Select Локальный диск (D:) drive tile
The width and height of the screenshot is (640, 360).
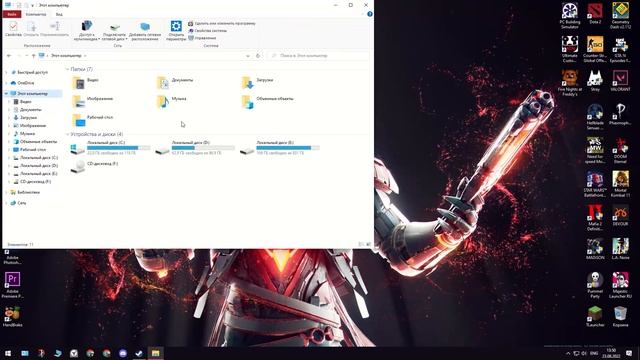click(x=195, y=147)
